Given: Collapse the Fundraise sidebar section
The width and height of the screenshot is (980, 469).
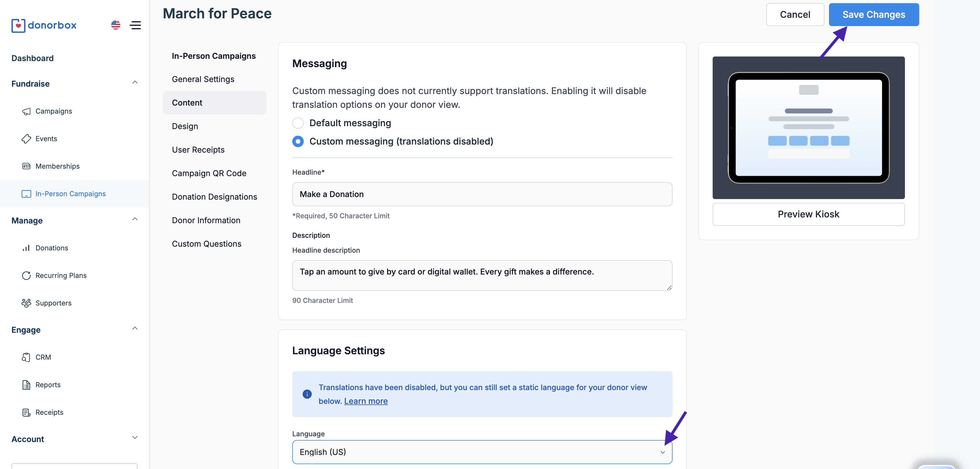Looking at the screenshot, I should click(135, 83).
